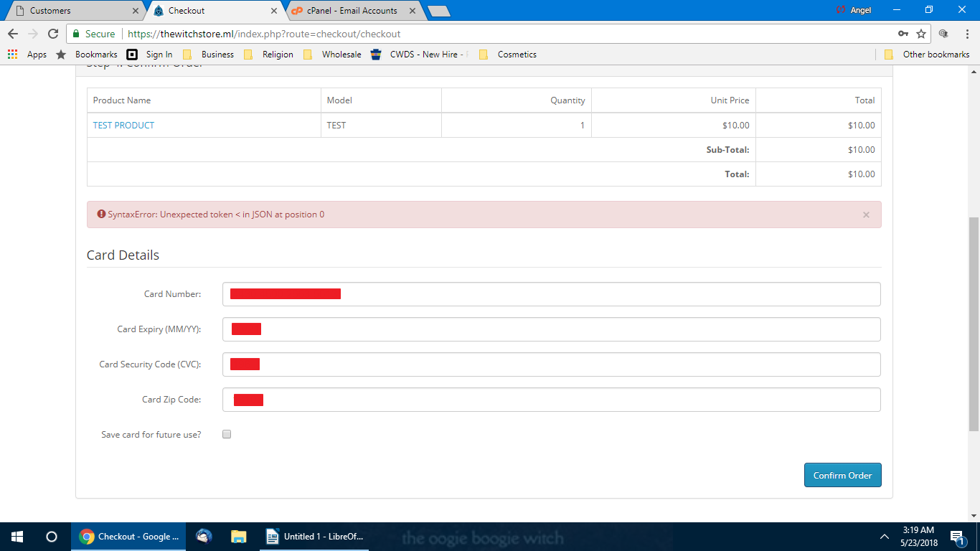Click the browser forward arrow

click(32, 34)
